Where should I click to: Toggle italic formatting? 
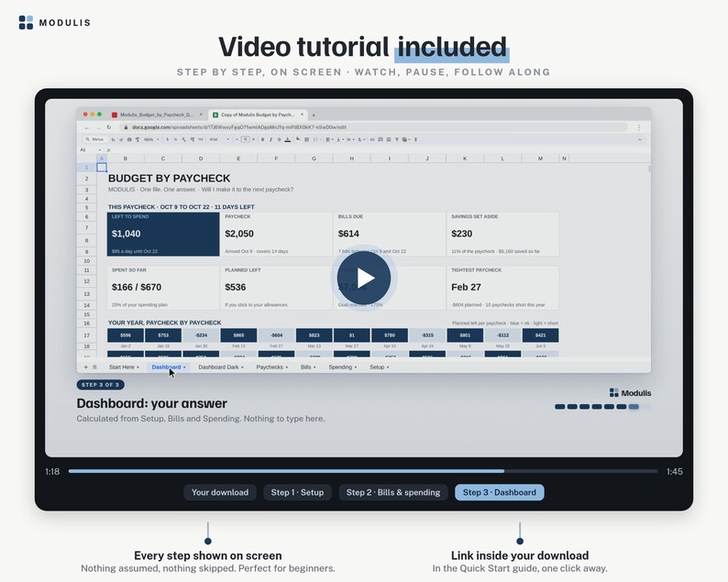[270, 139]
